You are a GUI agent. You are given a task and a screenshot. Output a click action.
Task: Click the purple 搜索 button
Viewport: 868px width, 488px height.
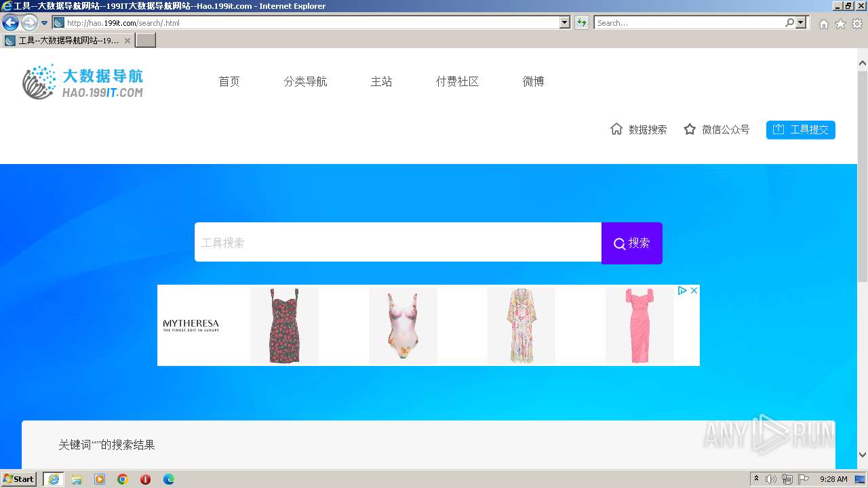point(632,243)
